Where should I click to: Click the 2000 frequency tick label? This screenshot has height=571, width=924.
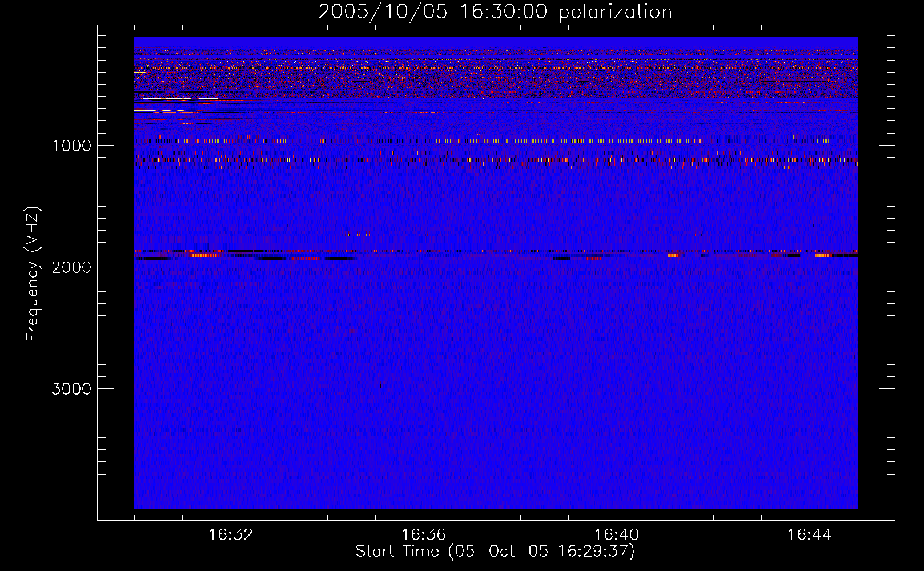point(72,267)
